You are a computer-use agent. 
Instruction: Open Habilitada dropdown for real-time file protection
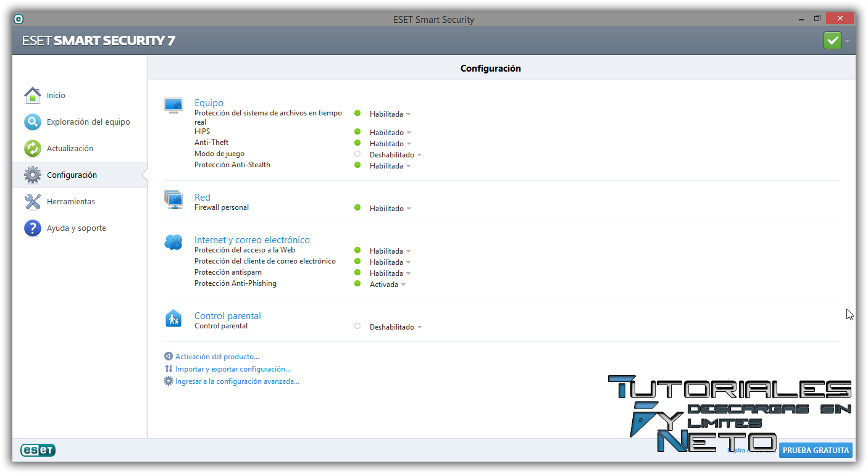point(390,114)
